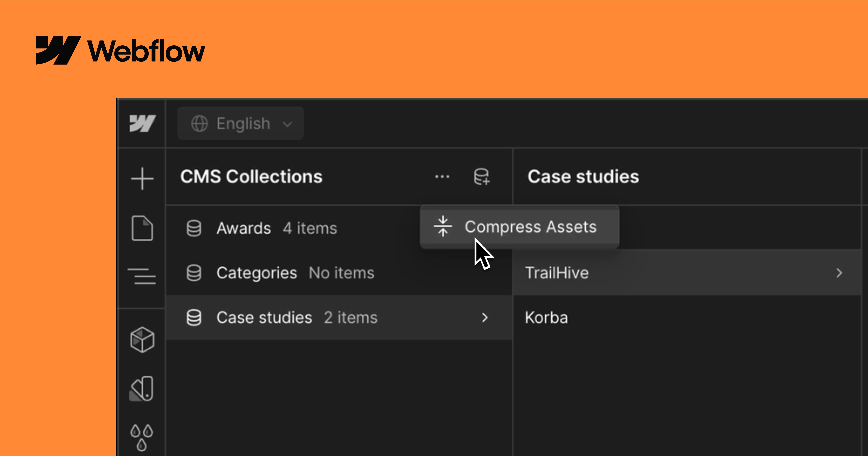Open the Korba case study item
The height and width of the screenshot is (456, 868).
(x=687, y=317)
